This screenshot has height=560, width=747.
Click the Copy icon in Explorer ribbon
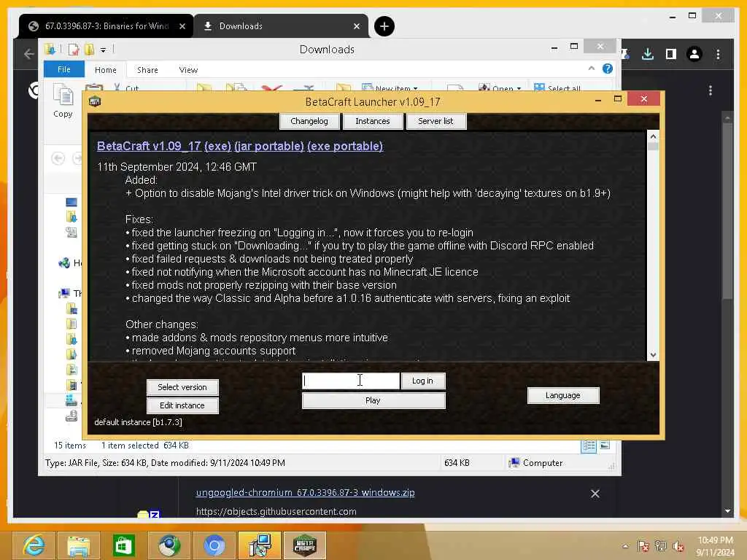point(63,101)
